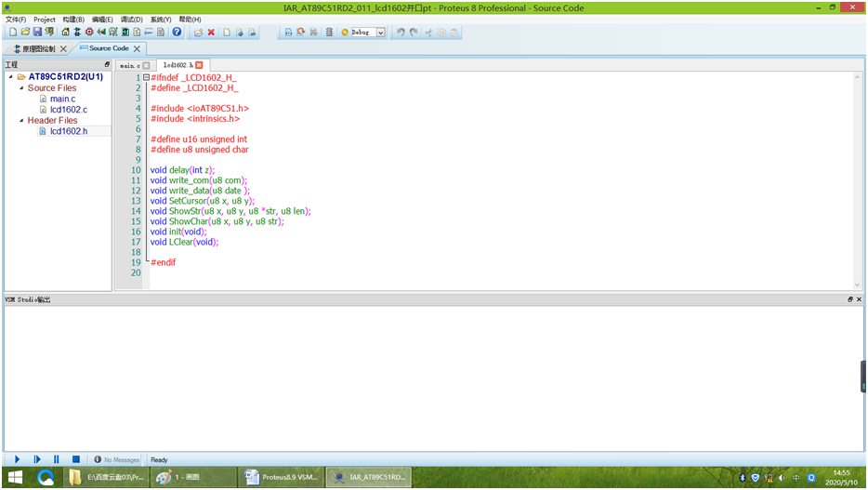Undock the 工程 project panel
868x490 pixels.
click(x=107, y=64)
